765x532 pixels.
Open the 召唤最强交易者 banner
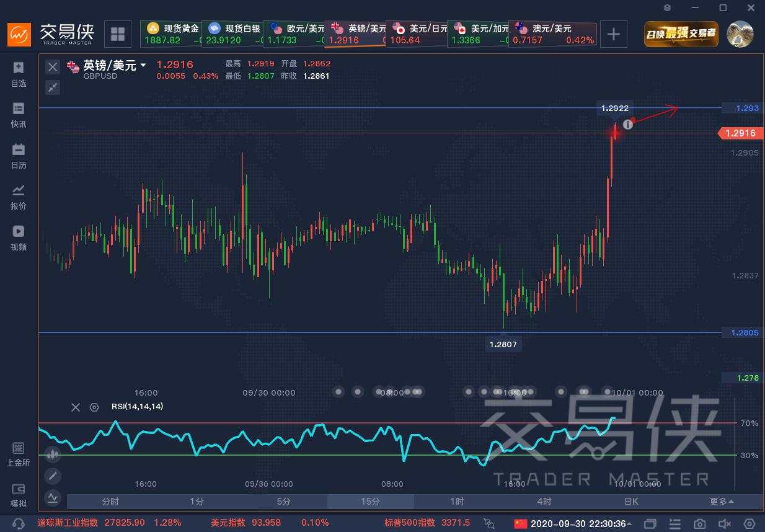pos(681,34)
